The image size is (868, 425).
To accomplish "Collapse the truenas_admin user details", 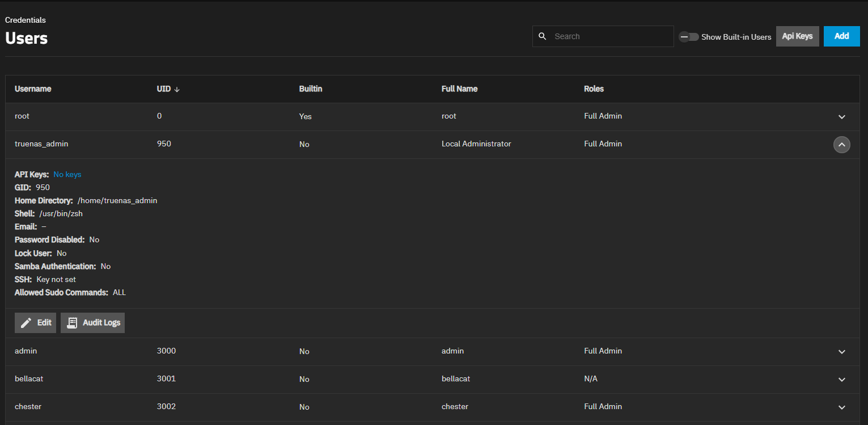I will [841, 145].
